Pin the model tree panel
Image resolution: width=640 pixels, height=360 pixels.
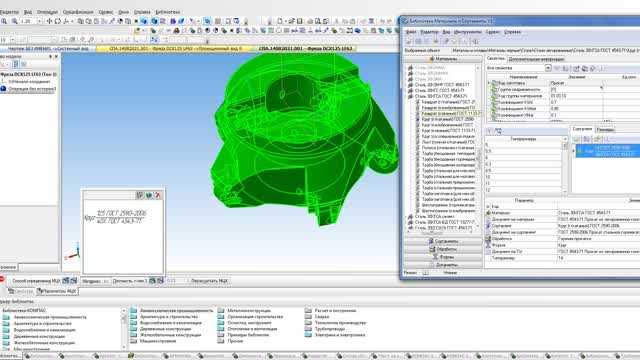[51, 56]
